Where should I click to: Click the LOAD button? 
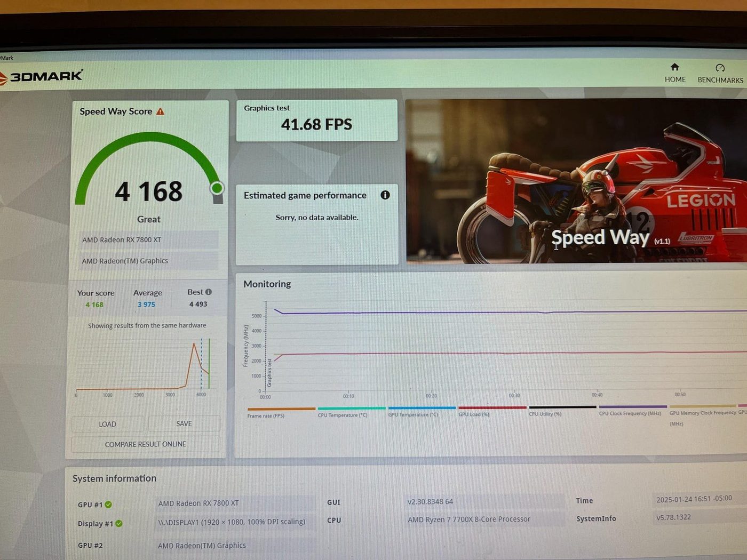(x=107, y=424)
